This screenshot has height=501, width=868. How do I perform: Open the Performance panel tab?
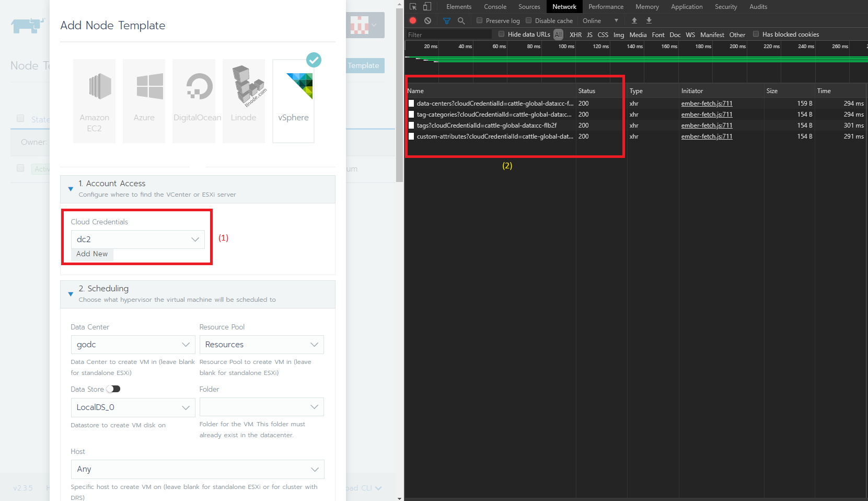(x=606, y=6)
